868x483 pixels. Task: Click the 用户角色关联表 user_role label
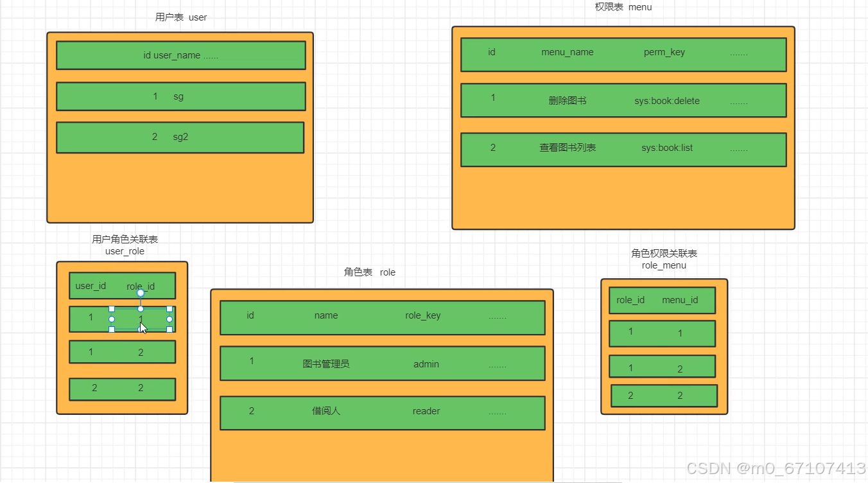pyautogui.click(x=125, y=245)
